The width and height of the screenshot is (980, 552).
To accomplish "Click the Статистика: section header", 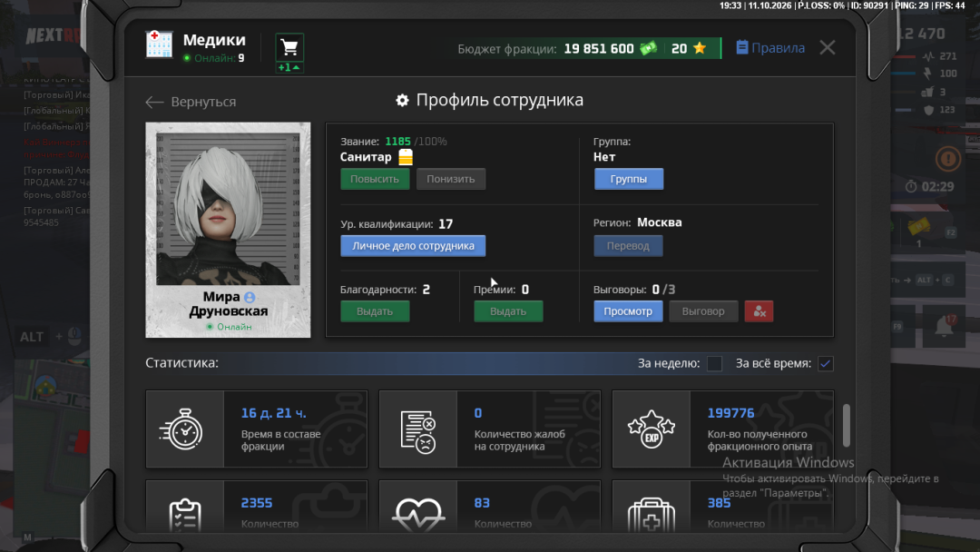I will 181,362.
